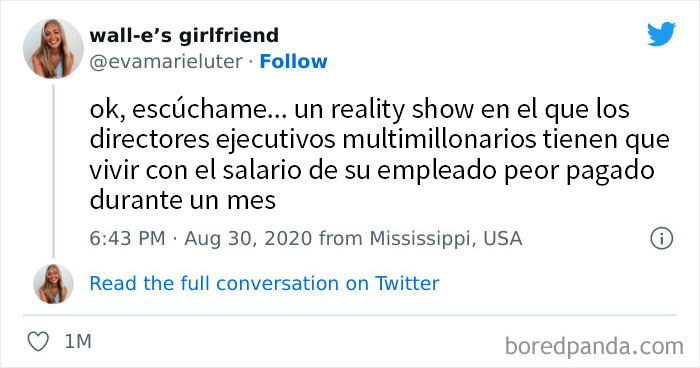Click small avatar beside conversation link
This screenshot has width=700, height=368.
53,284
